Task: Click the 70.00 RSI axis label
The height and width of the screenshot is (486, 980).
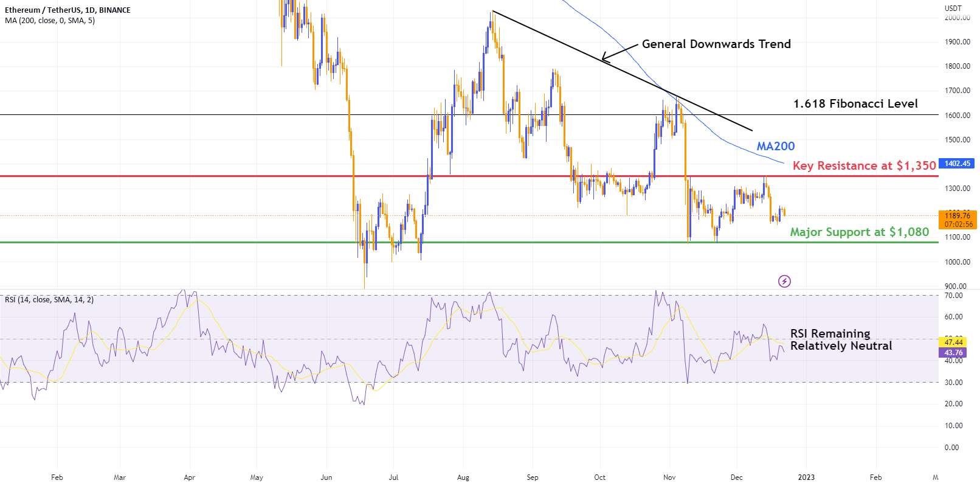Action: [953, 296]
